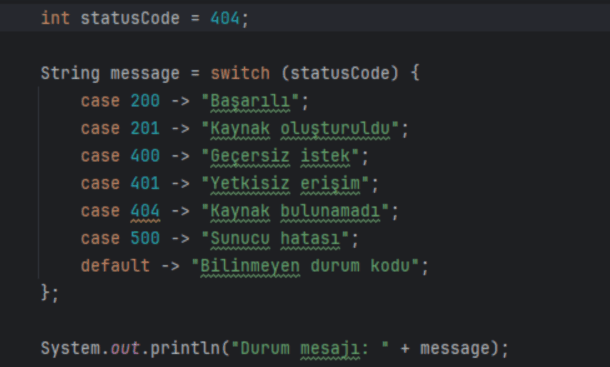Place cursor on statusCode variable declaration
The height and width of the screenshot is (367, 610).
pyautogui.click(x=130, y=18)
